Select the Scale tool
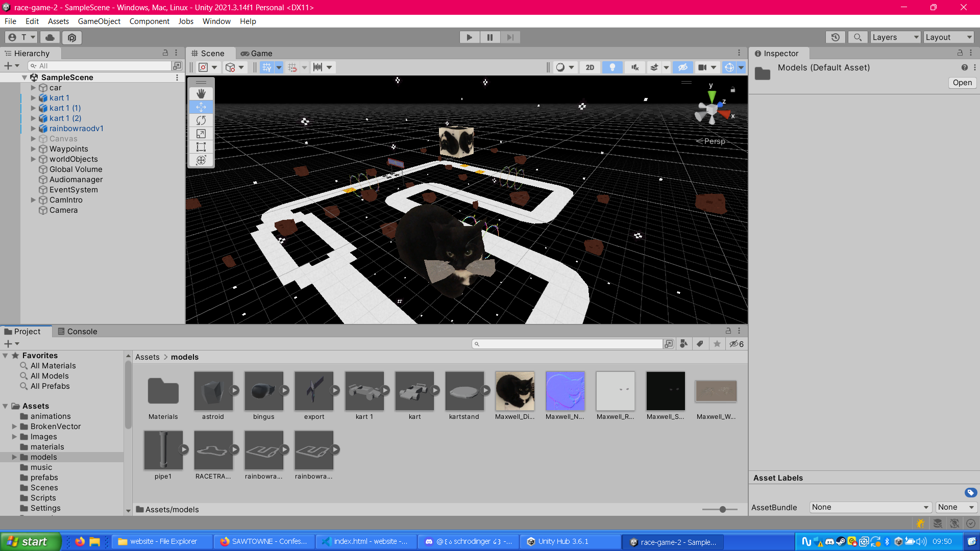 (201, 134)
